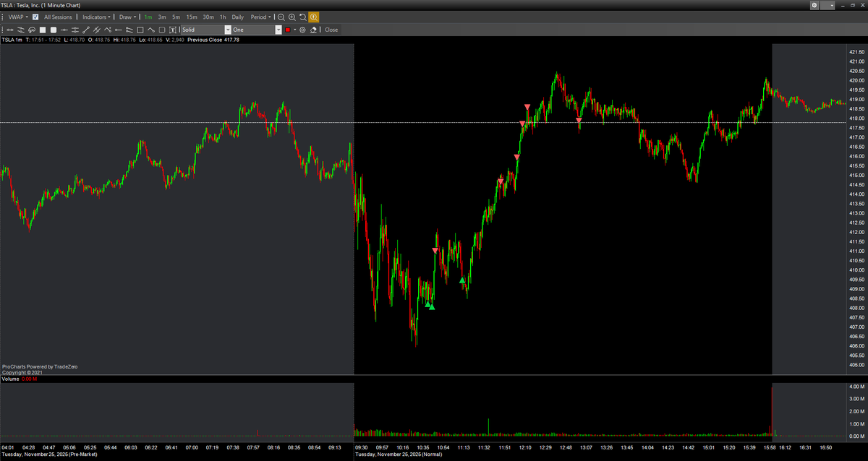Open the Indicators dropdown menu
This screenshot has height=461, width=868.
96,17
